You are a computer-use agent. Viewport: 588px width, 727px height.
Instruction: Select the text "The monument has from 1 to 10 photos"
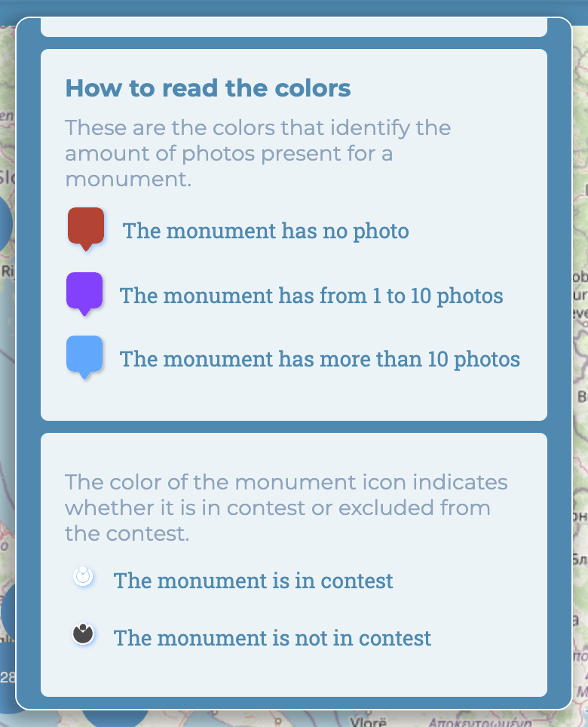pos(311,296)
